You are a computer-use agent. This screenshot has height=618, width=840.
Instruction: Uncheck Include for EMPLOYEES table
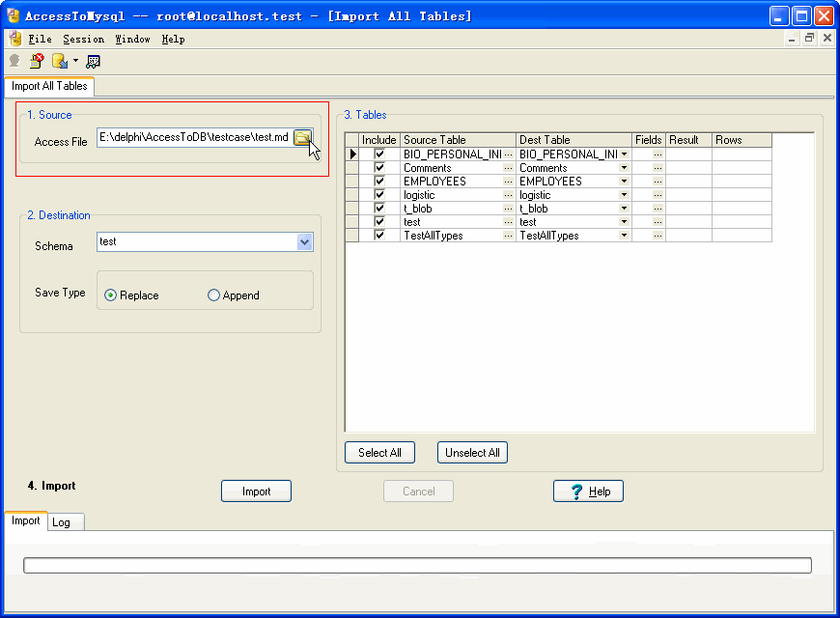(x=379, y=182)
